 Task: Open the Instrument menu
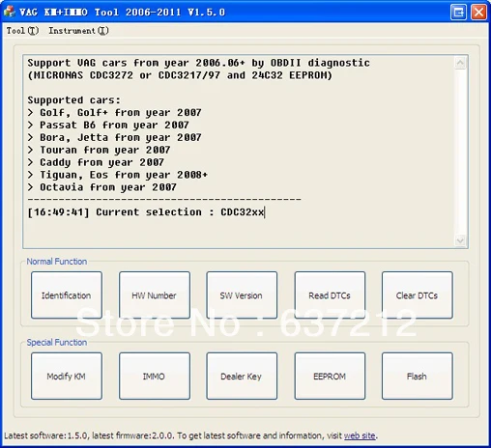tap(78, 31)
